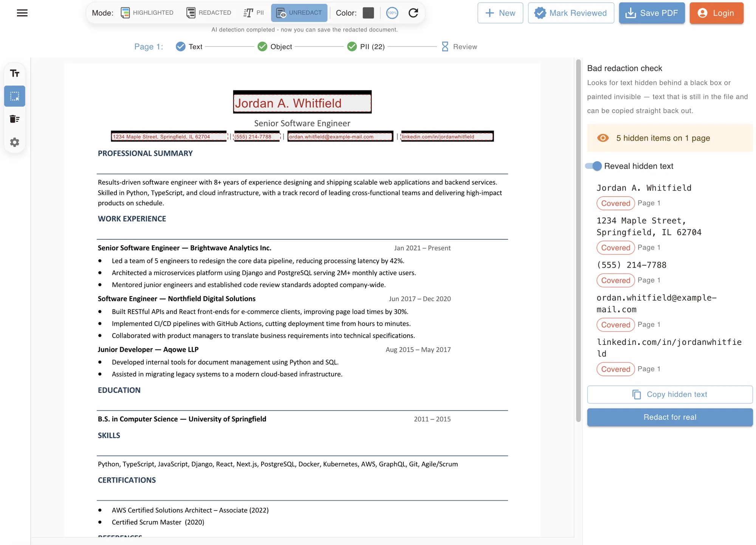Click Copy hidden text button

670,394
